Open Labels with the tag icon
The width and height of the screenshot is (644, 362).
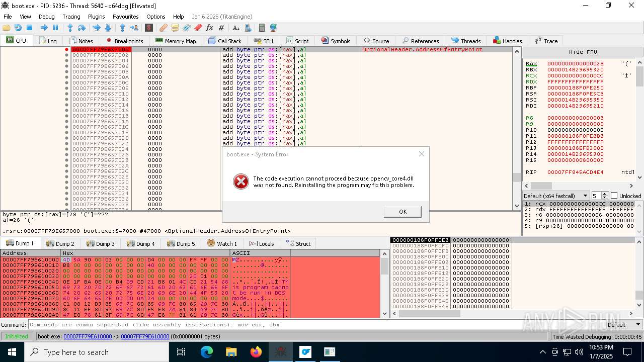(187, 28)
